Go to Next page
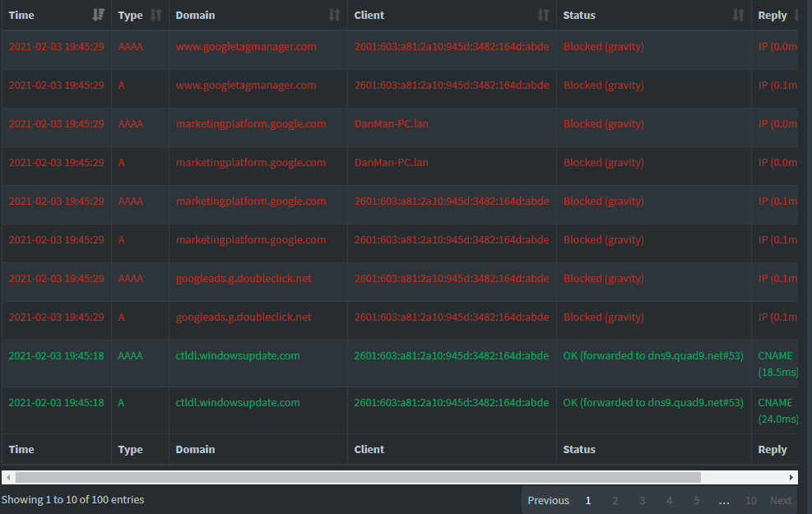Image resolution: width=812 pixels, height=514 pixels. (x=781, y=501)
